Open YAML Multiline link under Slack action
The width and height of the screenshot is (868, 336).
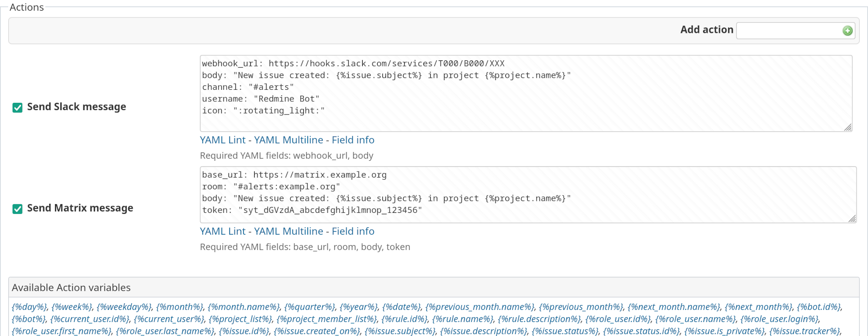pyautogui.click(x=288, y=140)
